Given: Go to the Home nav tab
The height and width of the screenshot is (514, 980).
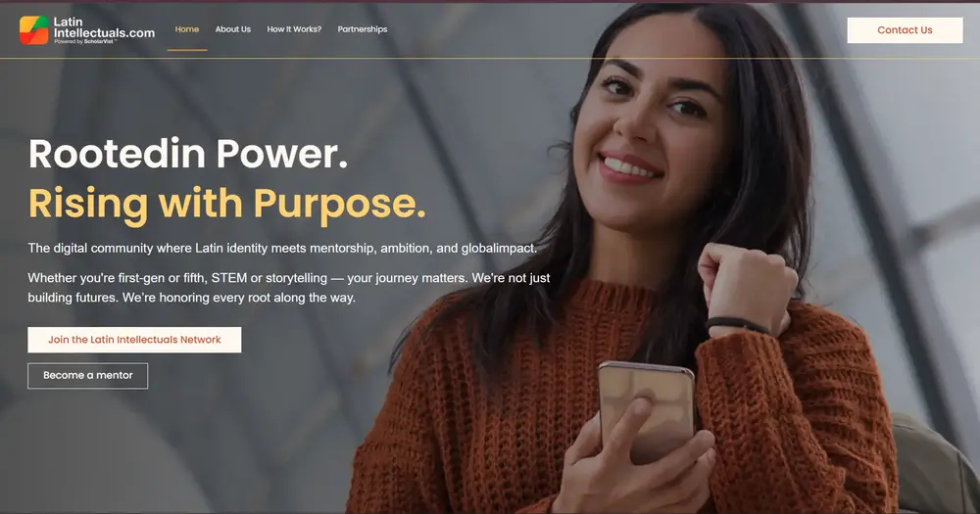Looking at the screenshot, I should [187, 29].
